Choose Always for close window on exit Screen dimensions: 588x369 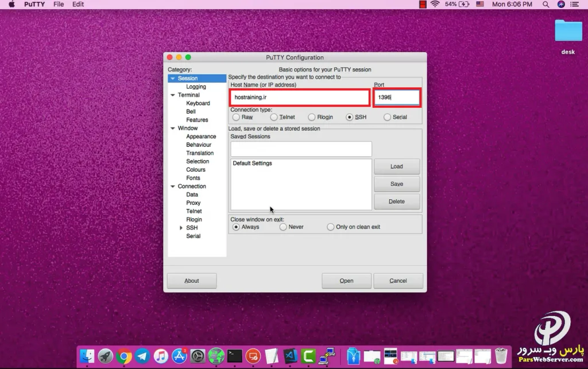click(x=236, y=227)
